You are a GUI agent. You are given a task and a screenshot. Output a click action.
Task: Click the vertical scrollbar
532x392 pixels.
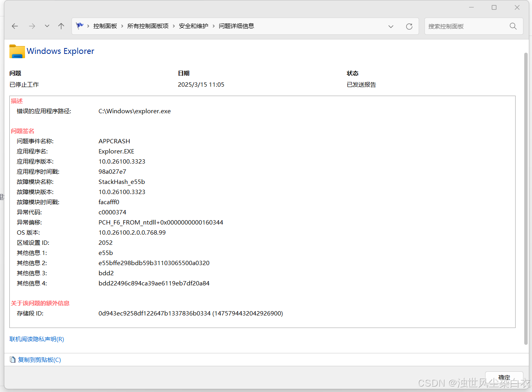[526, 199]
